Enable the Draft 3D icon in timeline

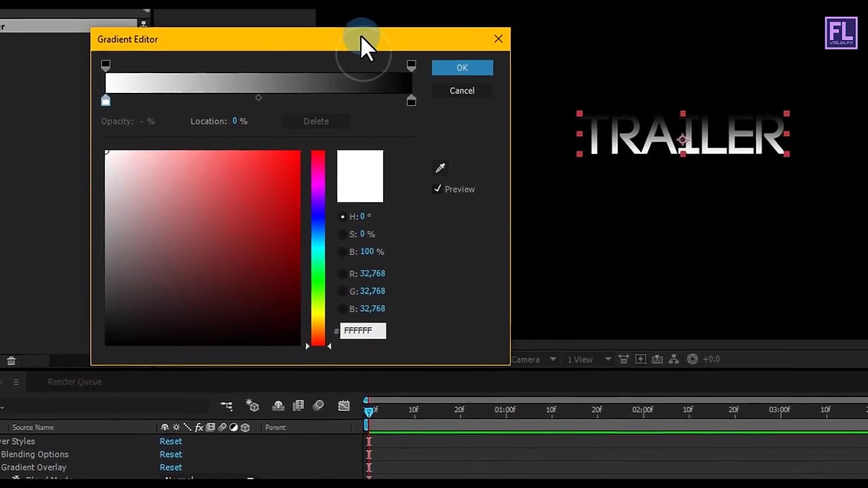point(252,405)
